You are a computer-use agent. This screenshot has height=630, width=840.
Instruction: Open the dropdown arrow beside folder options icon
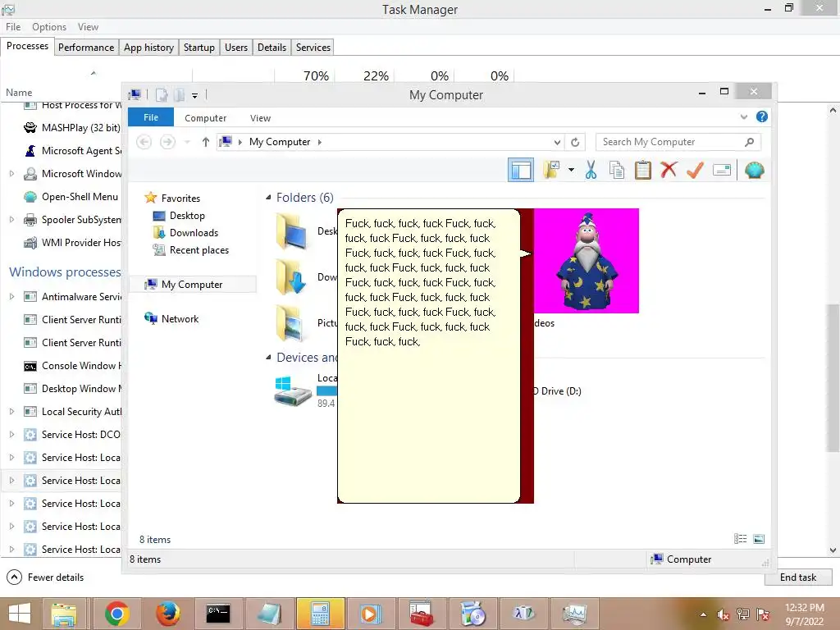point(571,171)
